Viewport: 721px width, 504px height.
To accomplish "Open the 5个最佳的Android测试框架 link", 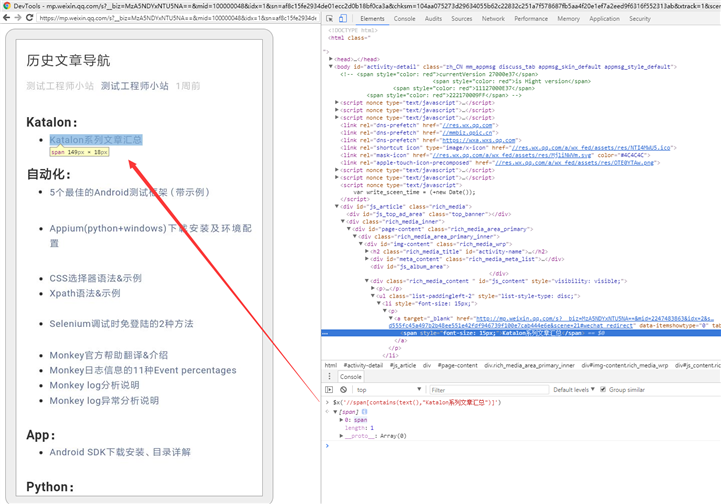I will click(130, 192).
